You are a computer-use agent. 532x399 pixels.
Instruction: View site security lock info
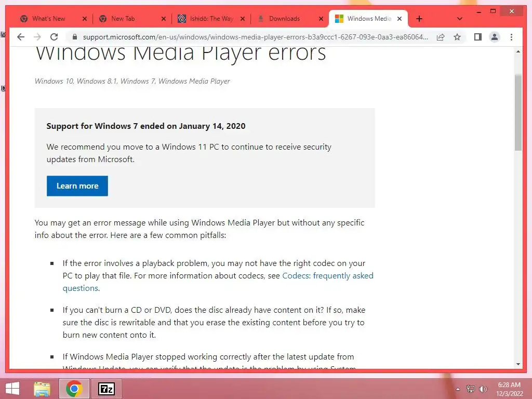tap(75, 37)
